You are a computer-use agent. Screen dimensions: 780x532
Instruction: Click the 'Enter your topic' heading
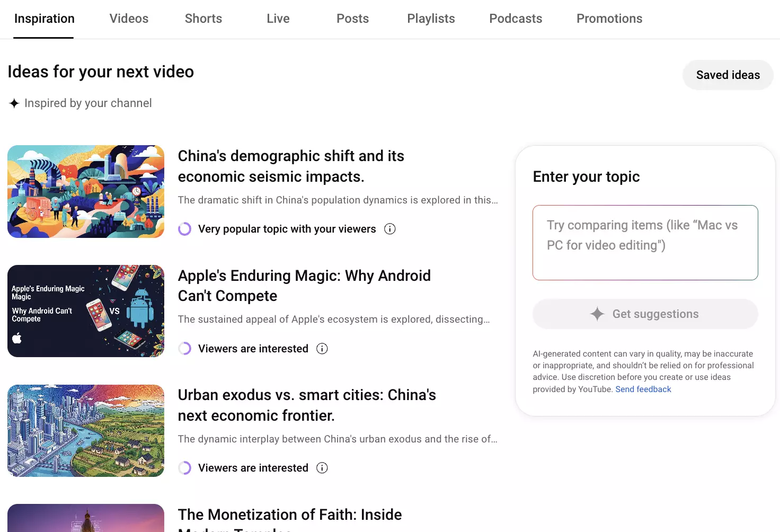point(586,177)
